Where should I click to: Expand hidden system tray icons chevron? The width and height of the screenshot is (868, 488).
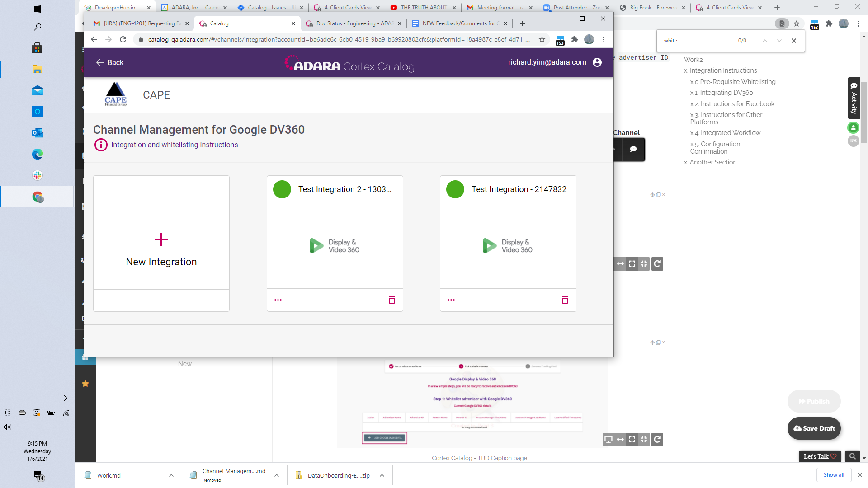click(66, 398)
